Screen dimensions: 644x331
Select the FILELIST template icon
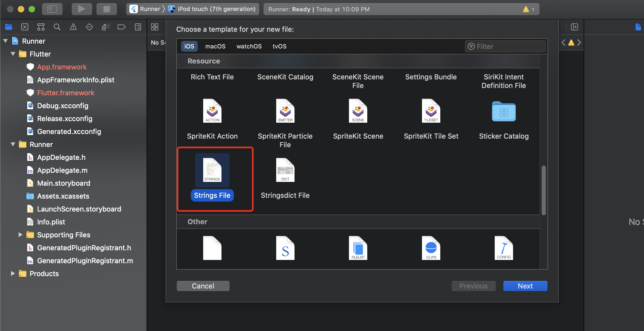click(x=358, y=248)
